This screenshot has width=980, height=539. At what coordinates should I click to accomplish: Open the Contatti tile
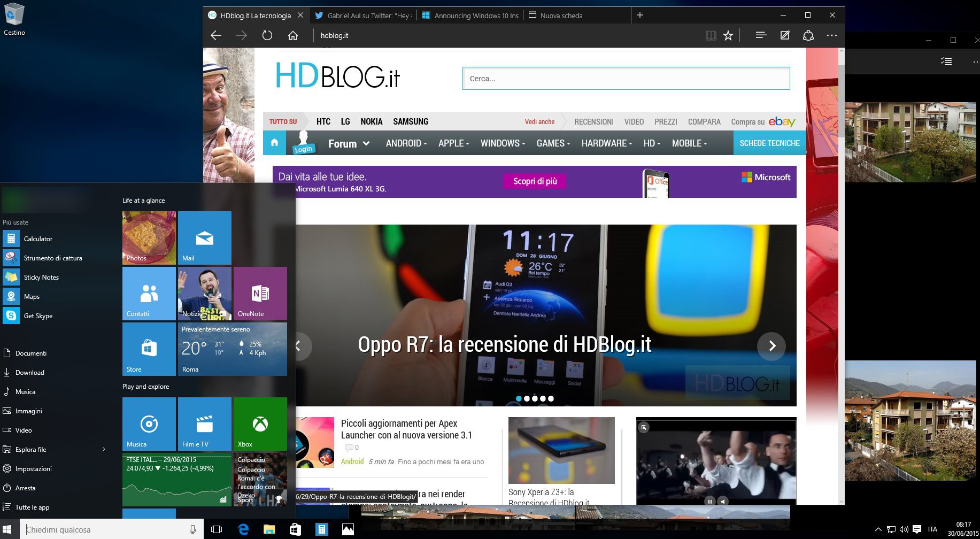(x=149, y=294)
